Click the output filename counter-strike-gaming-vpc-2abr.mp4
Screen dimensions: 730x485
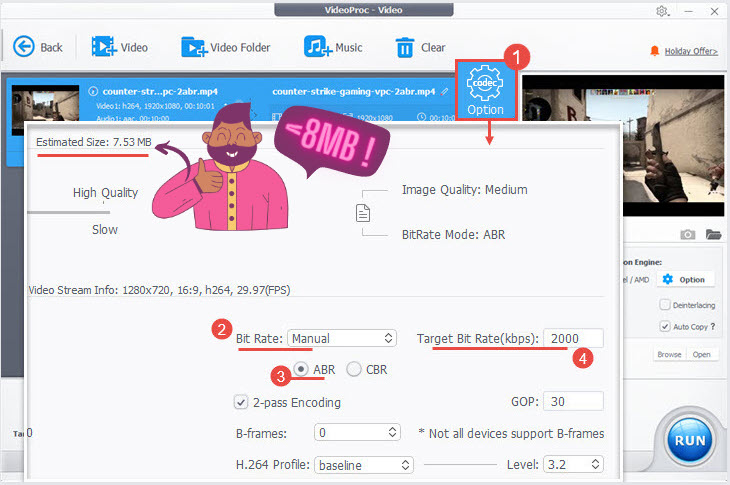pyautogui.click(x=354, y=91)
